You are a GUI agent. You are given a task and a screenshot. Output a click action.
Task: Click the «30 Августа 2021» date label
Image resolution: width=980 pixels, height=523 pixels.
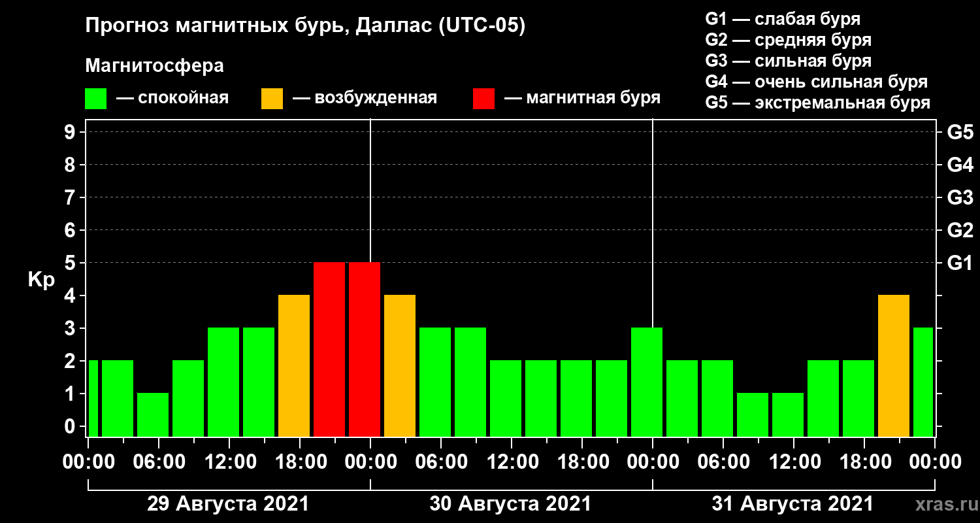pyautogui.click(x=510, y=504)
